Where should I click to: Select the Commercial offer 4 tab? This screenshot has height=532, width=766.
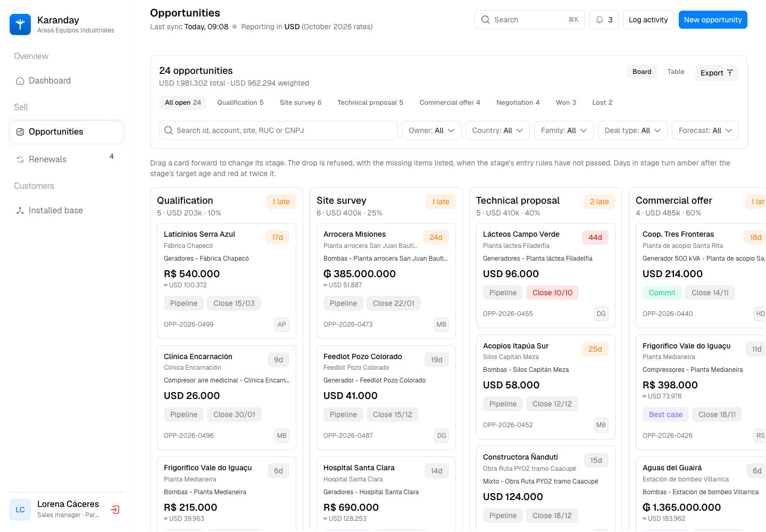[449, 103]
